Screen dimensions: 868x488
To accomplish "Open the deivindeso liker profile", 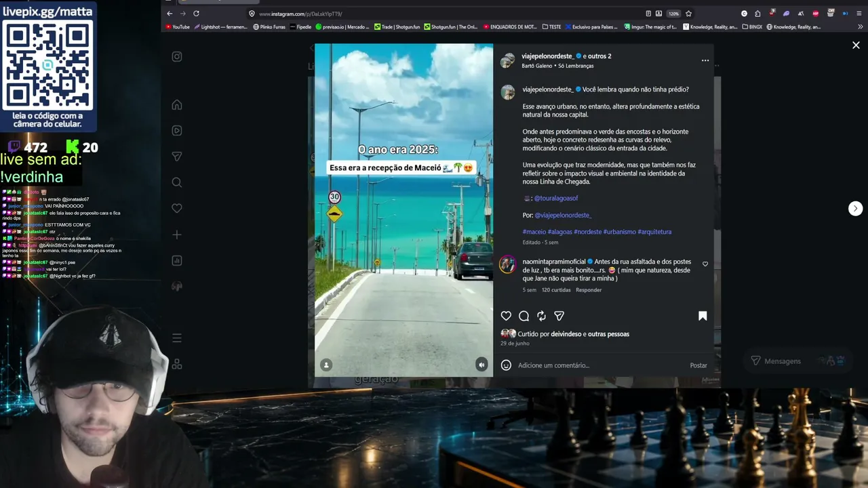I will click(x=566, y=334).
